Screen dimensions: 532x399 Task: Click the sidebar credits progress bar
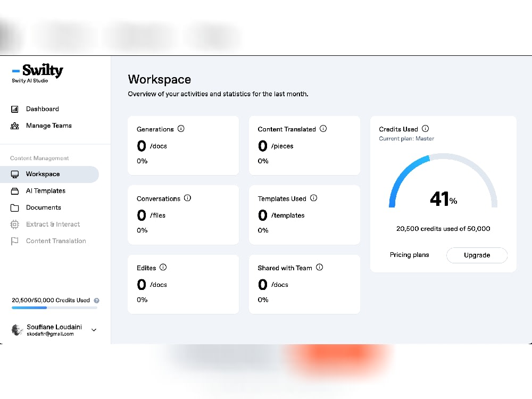pos(54,307)
